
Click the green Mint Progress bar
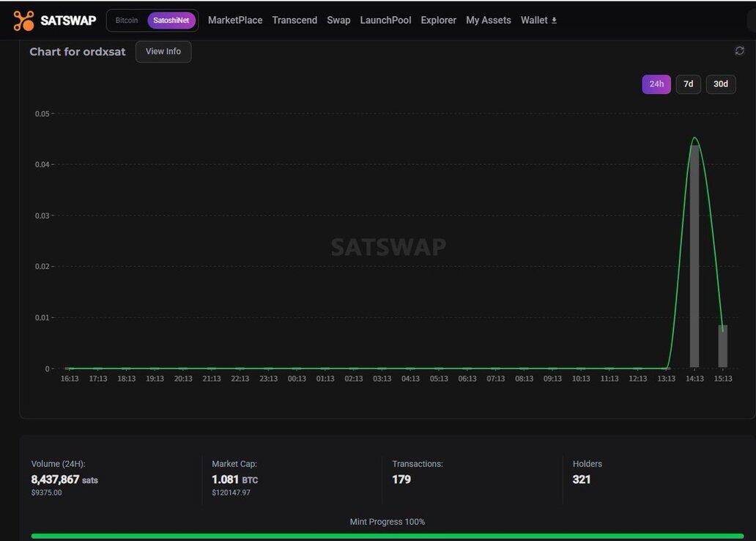(388, 536)
